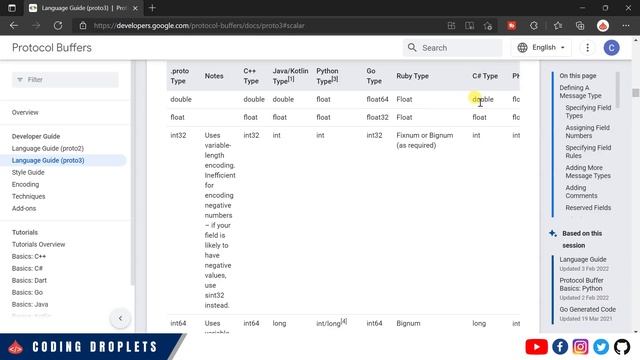The height and width of the screenshot is (360, 640).
Task: Open the Favorites list icon
Action: 558,25
